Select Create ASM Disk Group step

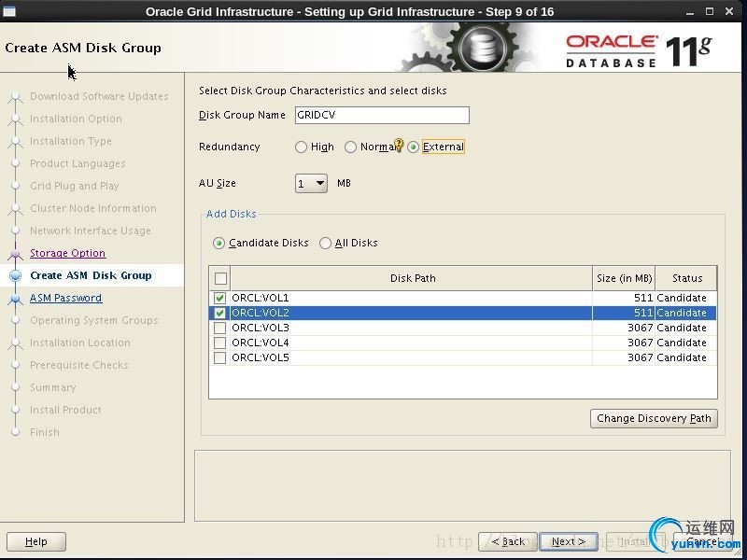tap(91, 275)
